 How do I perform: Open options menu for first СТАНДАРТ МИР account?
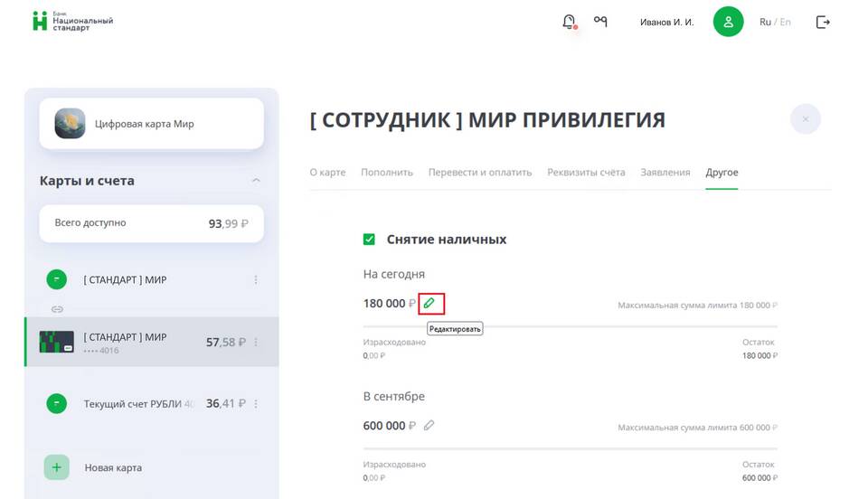256,280
